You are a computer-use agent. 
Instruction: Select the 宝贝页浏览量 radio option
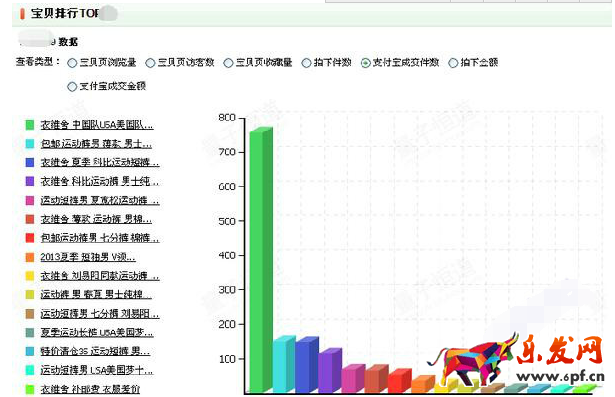click(x=72, y=63)
